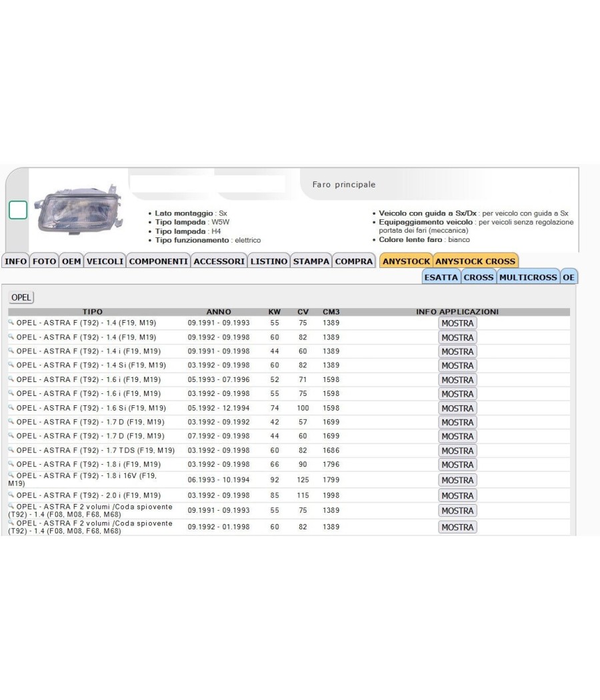Click the ANNO column header
Image resolution: width=600 pixels, height=700 pixels.
pos(219,311)
